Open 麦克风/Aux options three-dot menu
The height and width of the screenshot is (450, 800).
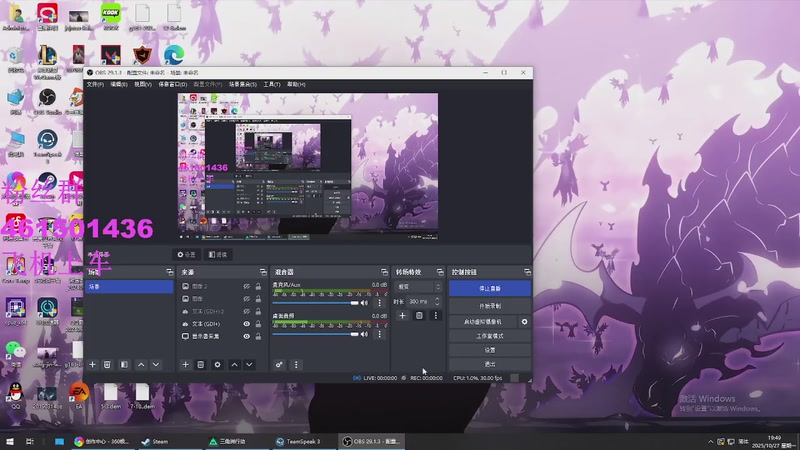pos(379,303)
